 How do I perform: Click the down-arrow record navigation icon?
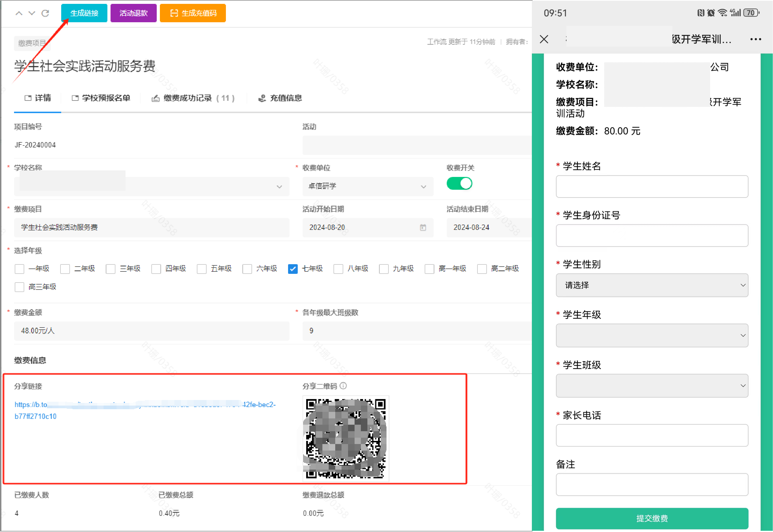tap(32, 13)
